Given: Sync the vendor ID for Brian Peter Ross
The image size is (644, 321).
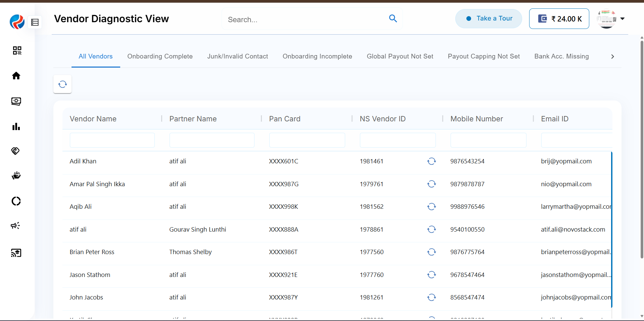Looking at the screenshot, I should tap(431, 252).
